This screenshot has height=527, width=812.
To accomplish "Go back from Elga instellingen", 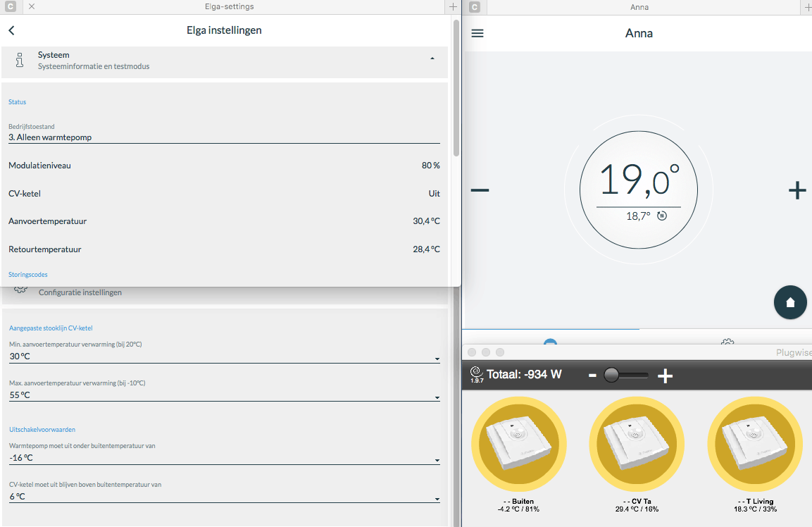I will (x=11, y=30).
